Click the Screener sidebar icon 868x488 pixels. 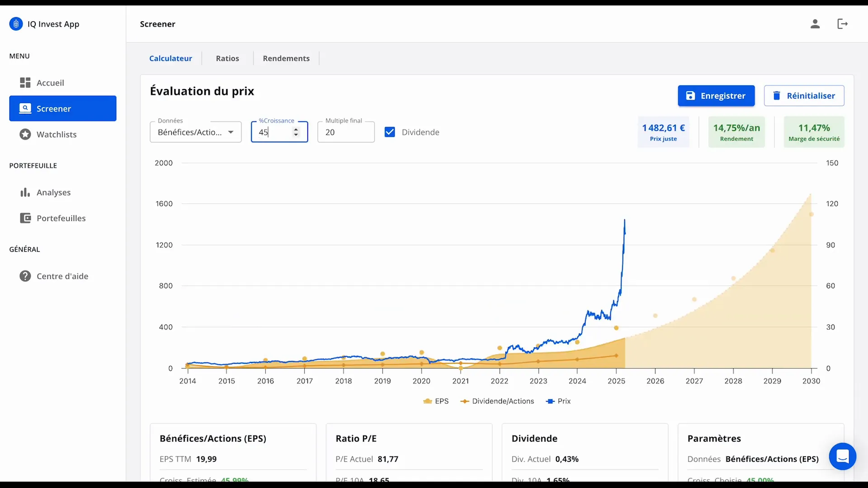coord(25,108)
